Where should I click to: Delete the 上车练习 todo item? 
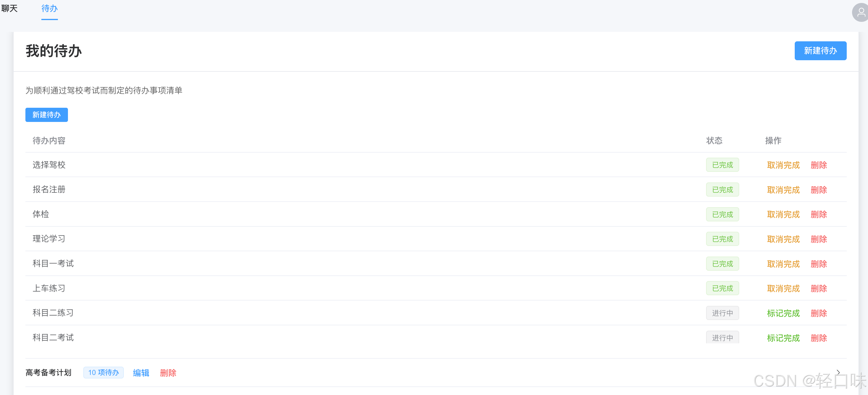coord(818,289)
